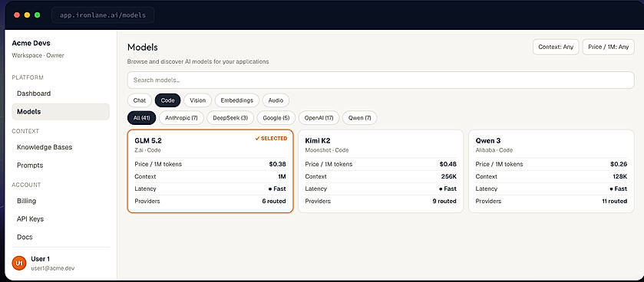Select the All (41) provider filter

(142, 118)
